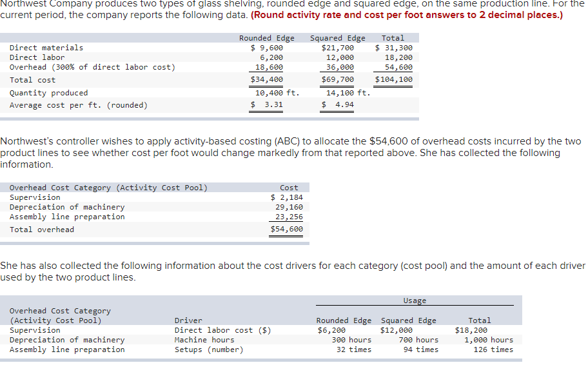Click Squared Edge overhead 36,000

pyautogui.click(x=340, y=67)
